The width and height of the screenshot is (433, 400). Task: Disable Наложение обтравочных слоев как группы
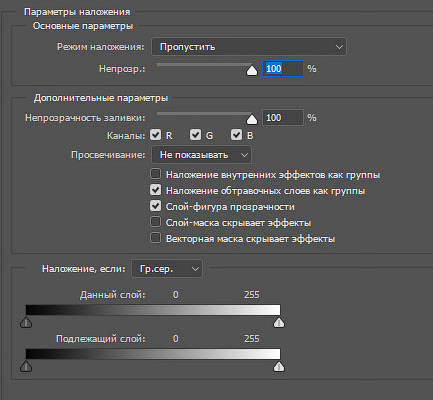click(x=156, y=190)
